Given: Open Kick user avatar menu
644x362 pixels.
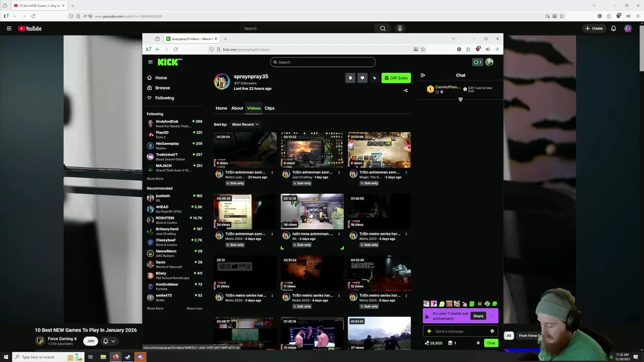Looking at the screenshot, I should click(x=489, y=62).
